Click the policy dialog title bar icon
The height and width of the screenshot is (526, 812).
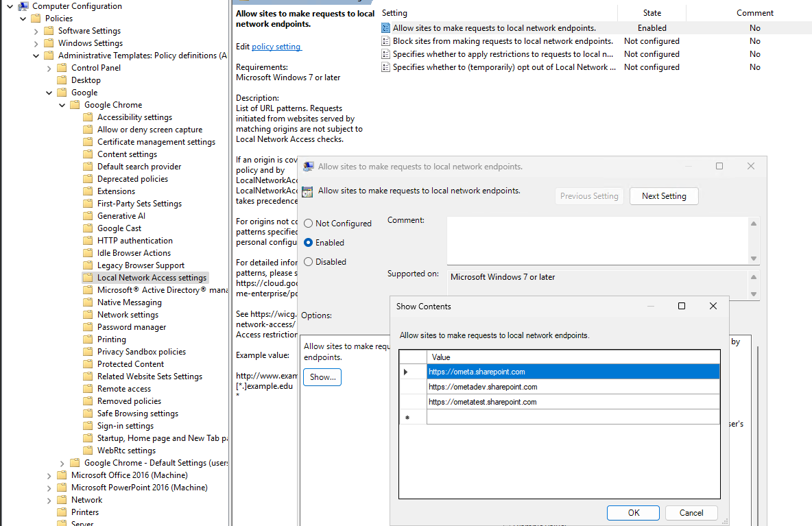[x=309, y=166]
